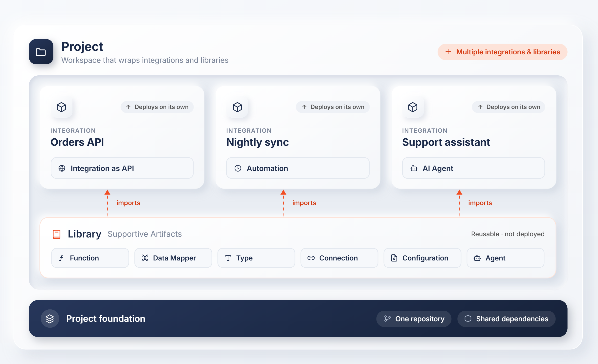The width and height of the screenshot is (598, 364).
Task: Select the Data Mapper artifact chip
Action: 173,258
